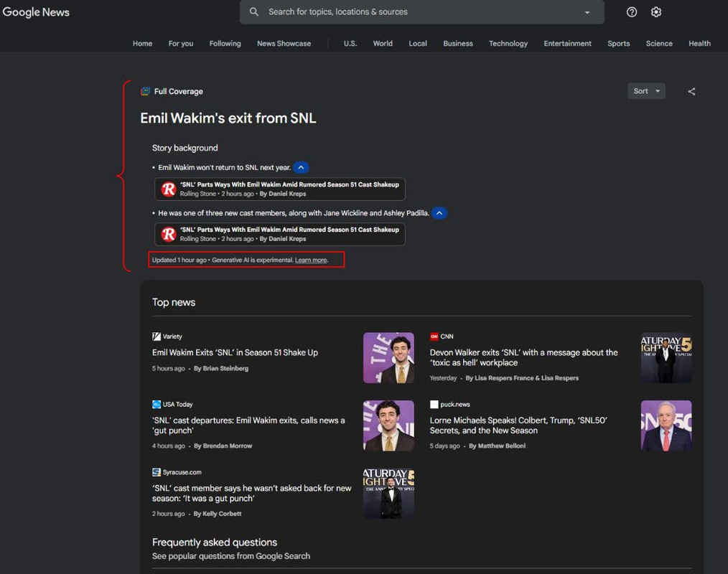
Task: Open the For you tab
Action: [181, 43]
